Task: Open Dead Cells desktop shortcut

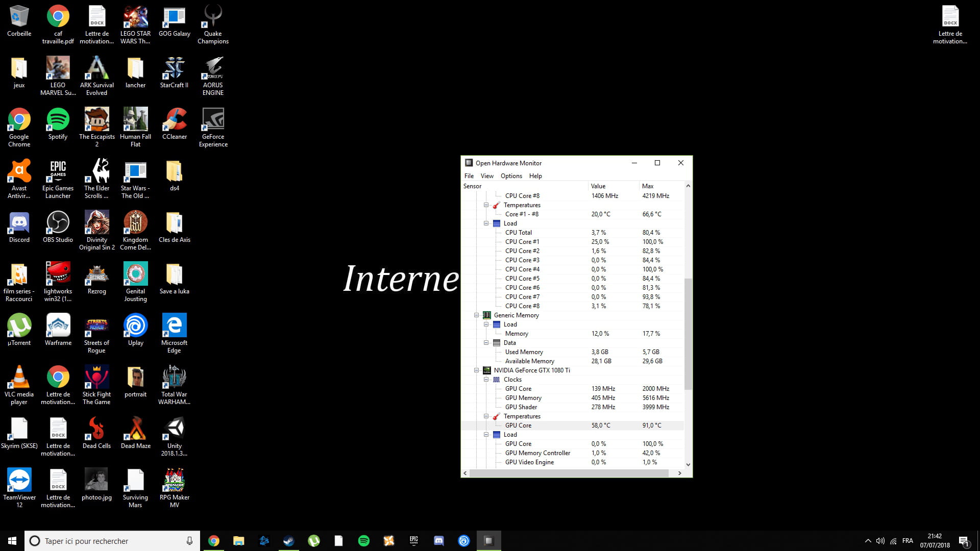Action: click(x=96, y=433)
